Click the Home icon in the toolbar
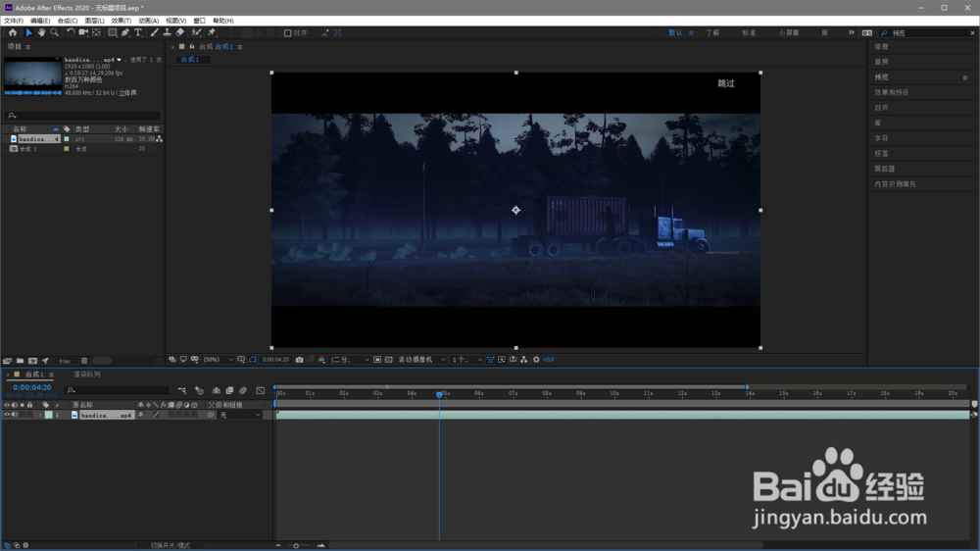980x551 pixels. coord(13,32)
